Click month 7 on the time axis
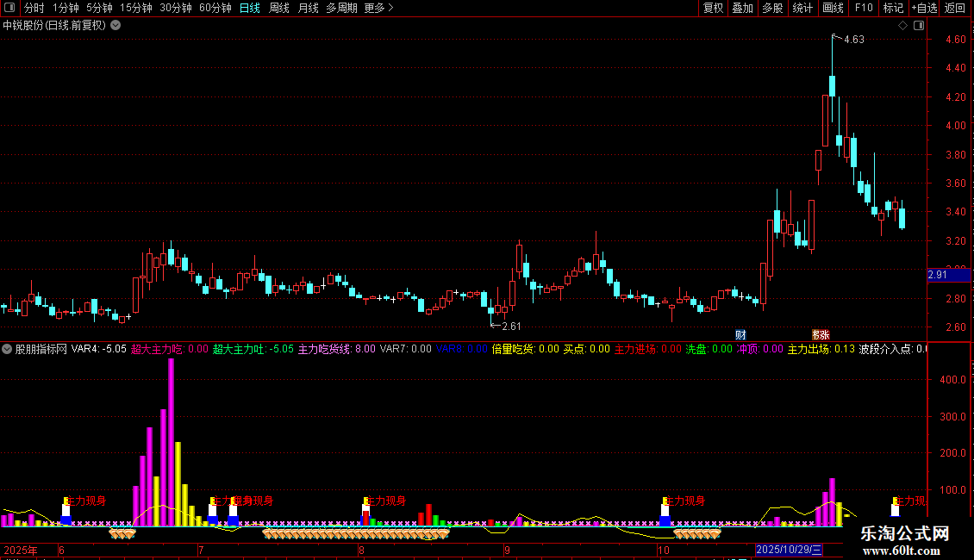Screen dimensions: 974x560 coord(201,550)
